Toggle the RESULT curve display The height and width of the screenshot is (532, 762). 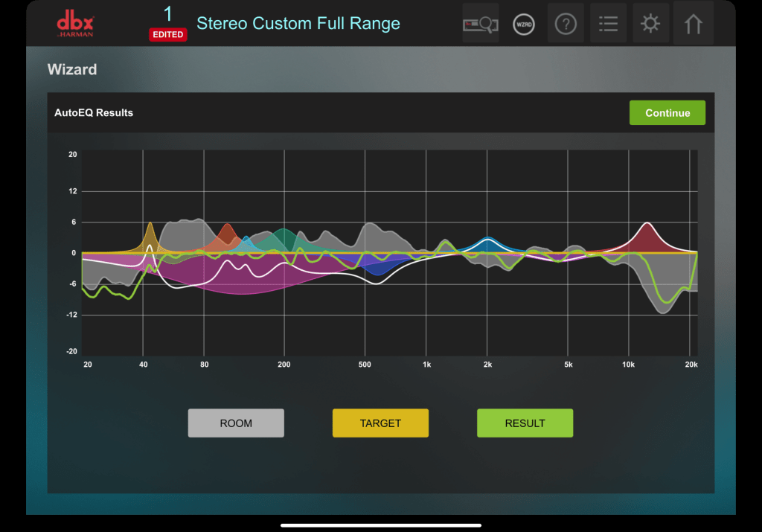point(525,423)
